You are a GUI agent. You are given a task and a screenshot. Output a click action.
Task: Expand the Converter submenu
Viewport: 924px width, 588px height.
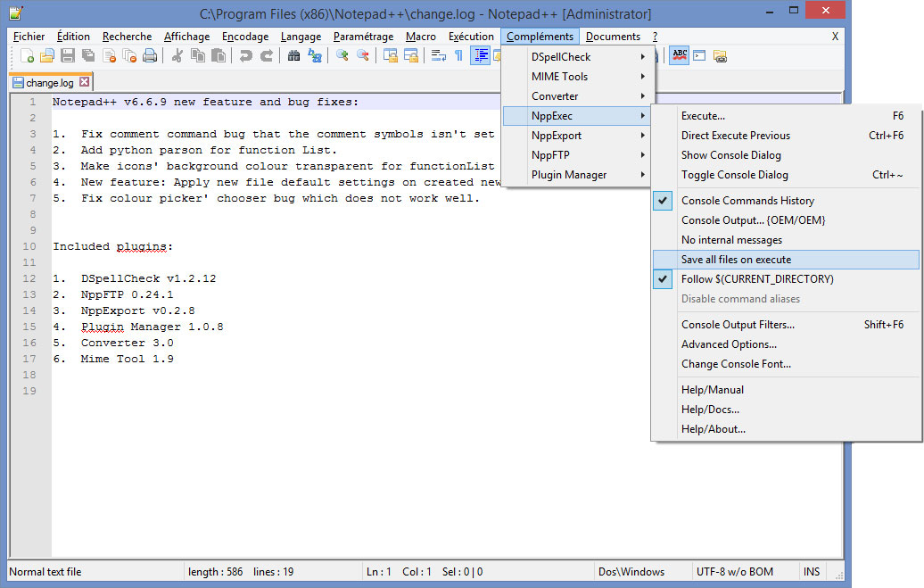[576, 96]
